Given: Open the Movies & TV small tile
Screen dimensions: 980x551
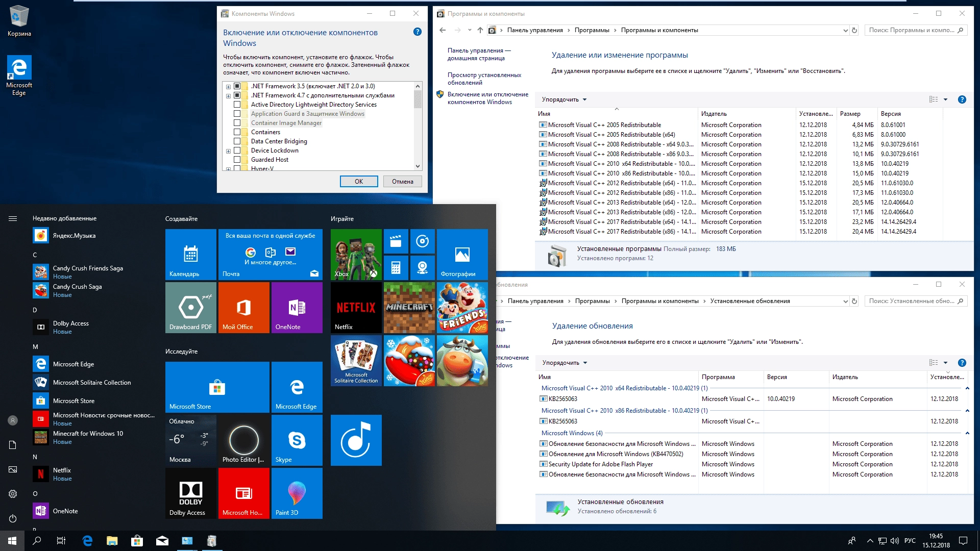Looking at the screenshot, I should (396, 241).
